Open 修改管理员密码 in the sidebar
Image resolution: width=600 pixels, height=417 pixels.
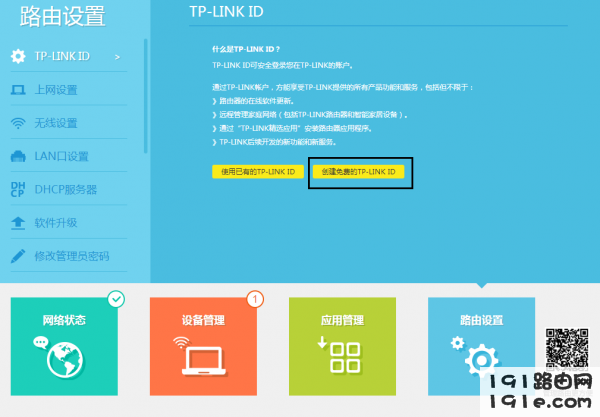69,256
